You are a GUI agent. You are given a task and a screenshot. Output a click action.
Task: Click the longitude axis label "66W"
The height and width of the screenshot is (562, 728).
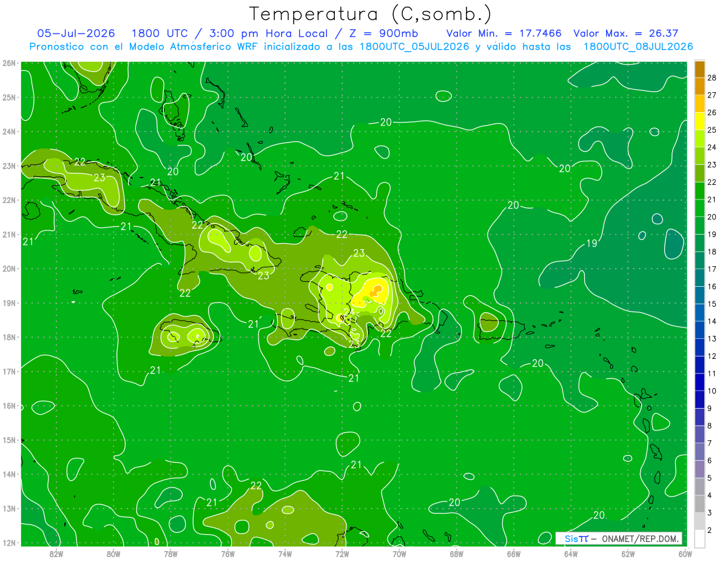tap(514, 554)
